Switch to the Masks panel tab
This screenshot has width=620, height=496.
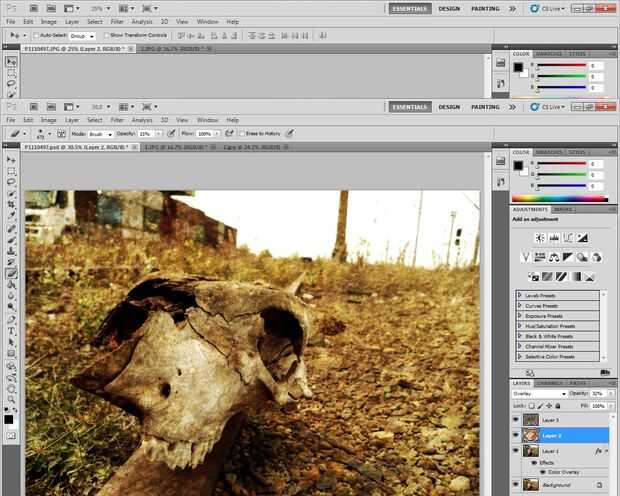coord(562,209)
